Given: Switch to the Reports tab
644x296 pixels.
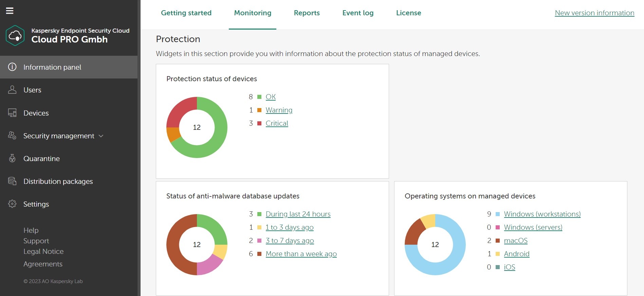Looking at the screenshot, I should (307, 13).
